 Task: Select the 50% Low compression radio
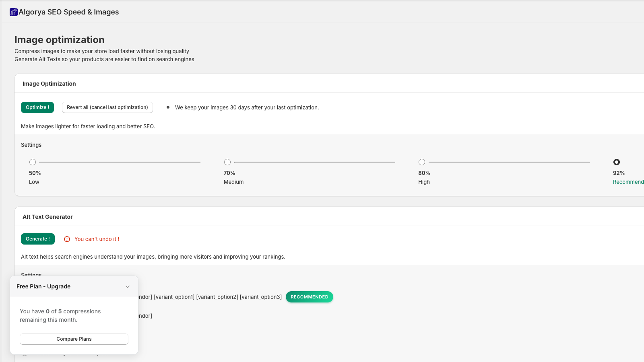coord(33,162)
